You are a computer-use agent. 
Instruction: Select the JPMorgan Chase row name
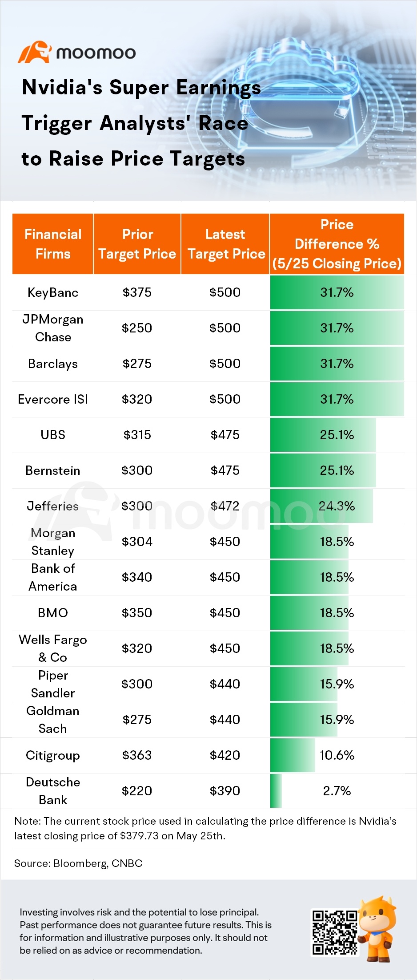(53, 328)
